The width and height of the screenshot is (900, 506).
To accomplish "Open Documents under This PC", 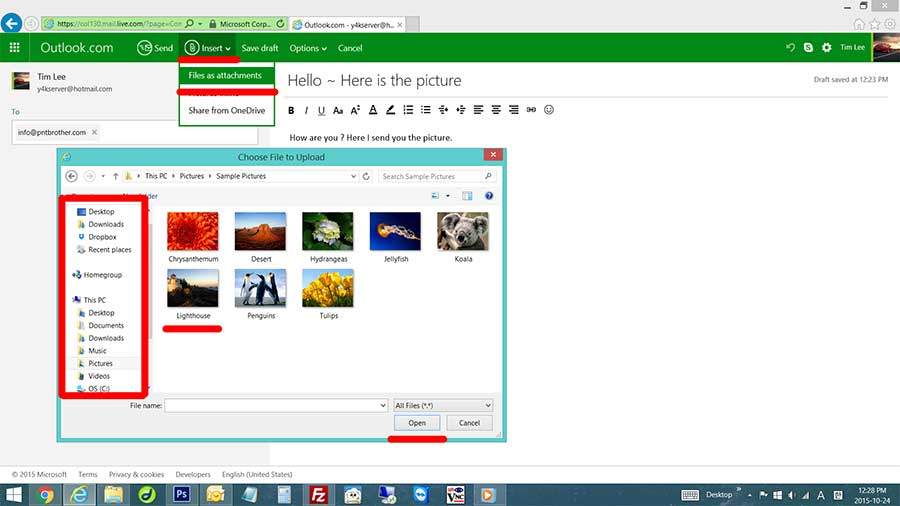I will tap(100, 325).
